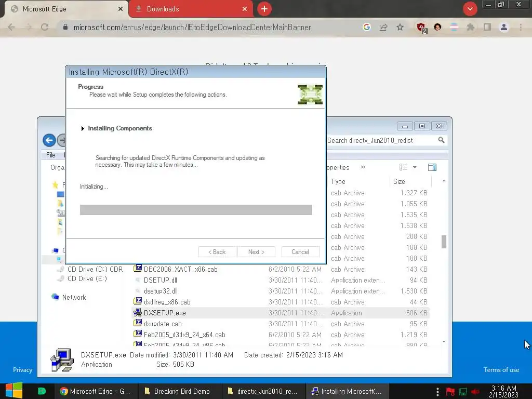Click Cancel in DirectX installer
Image resolution: width=532 pixels, height=399 pixels.
click(300, 252)
